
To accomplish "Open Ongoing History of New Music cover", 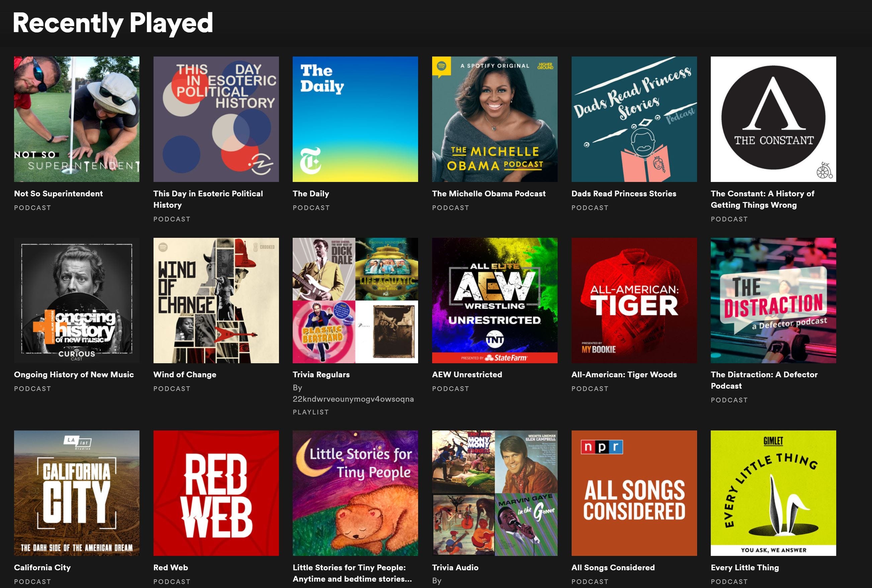I will click(77, 300).
